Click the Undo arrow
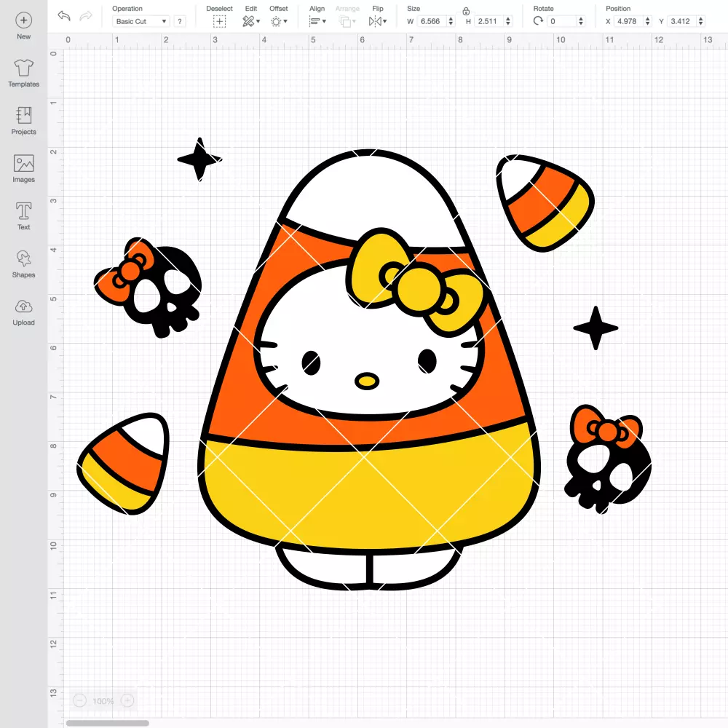The image size is (728, 728). (x=64, y=16)
